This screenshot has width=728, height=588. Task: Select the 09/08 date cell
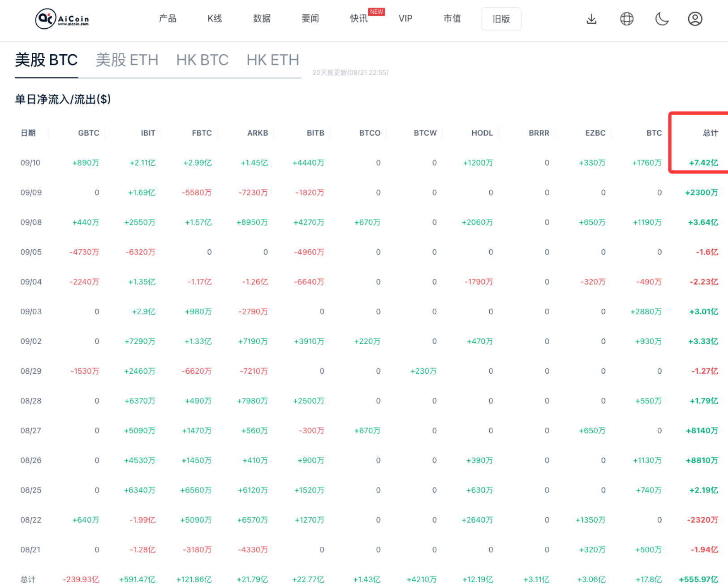click(31, 222)
